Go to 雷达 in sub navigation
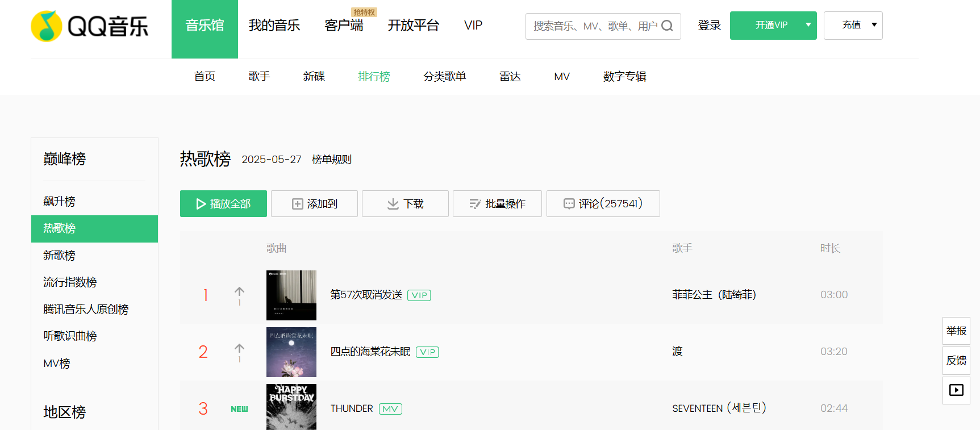 [510, 77]
